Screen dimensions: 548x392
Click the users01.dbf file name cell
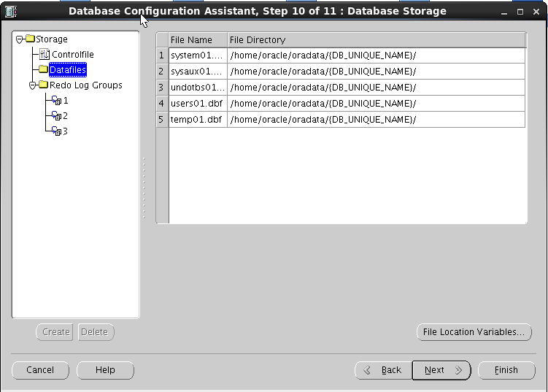pyautogui.click(x=198, y=104)
